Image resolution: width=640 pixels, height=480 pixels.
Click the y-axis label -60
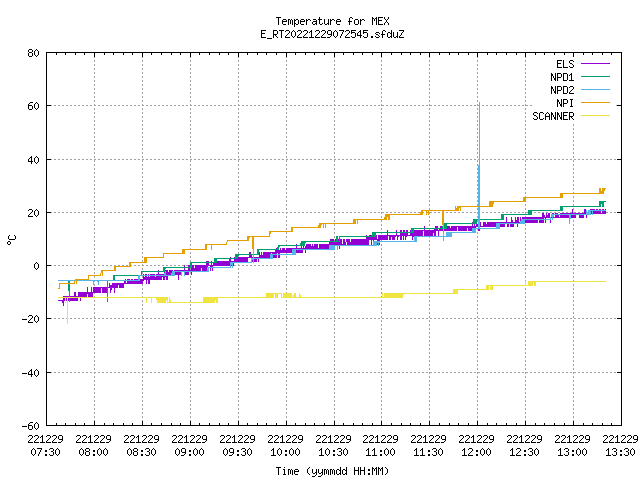pyautogui.click(x=31, y=426)
